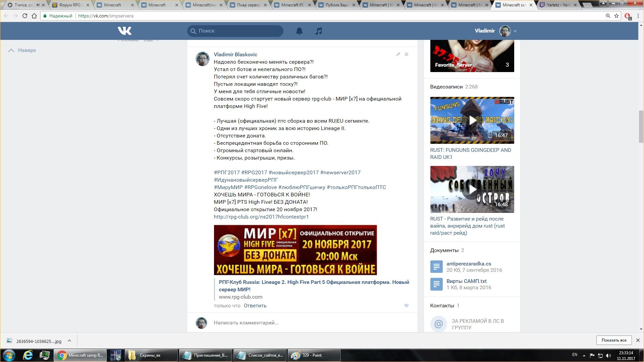The image size is (644, 362).
Task: Open the Приглашение_В notepad taskbar item
Action: (206, 355)
